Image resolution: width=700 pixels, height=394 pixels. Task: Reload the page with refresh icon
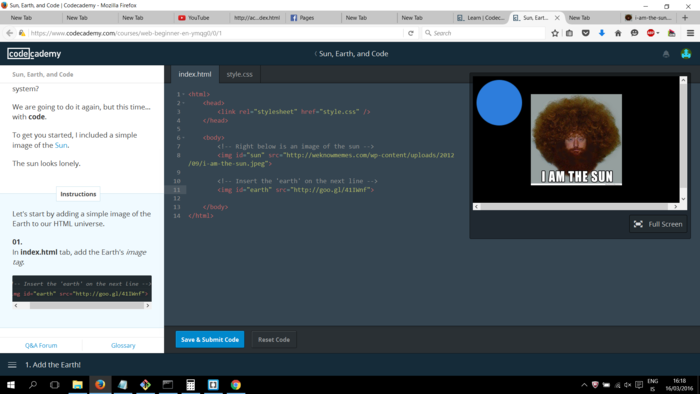pyautogui.click(x=411, y=33)
